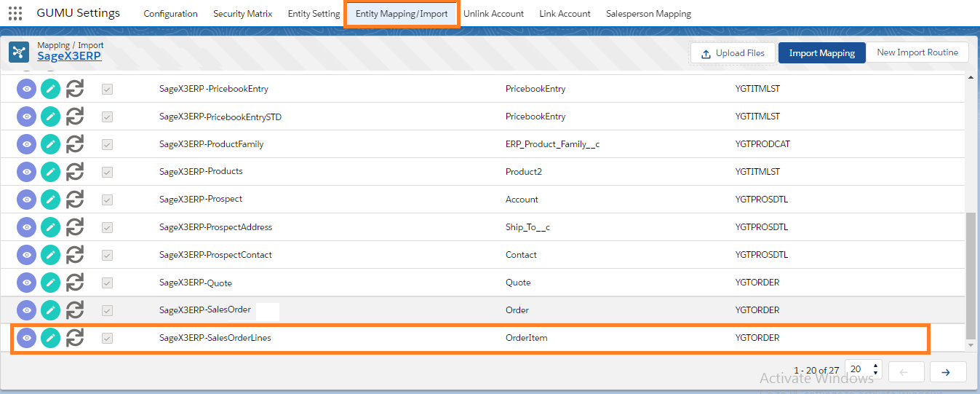Open the SageX3ERP header link
This screenshot has width=980, height=394.
coord(69,56)
